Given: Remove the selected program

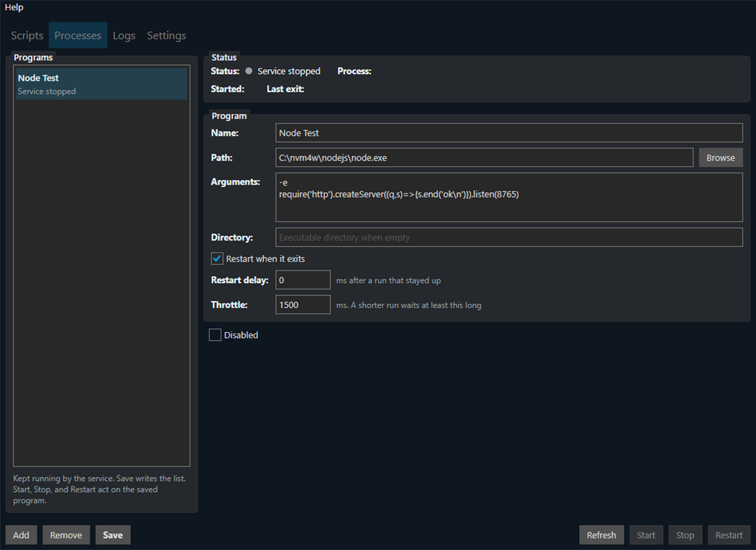Looking at the screenshot, I should click(66, 535).
